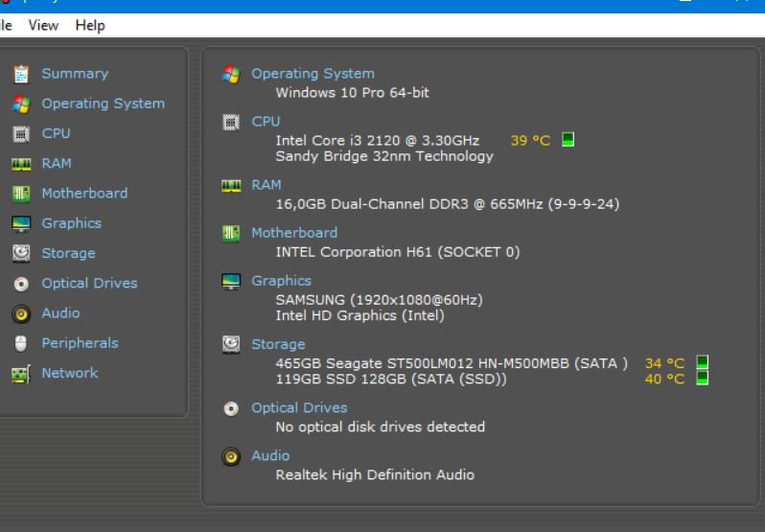Select the CPU chip icon in sidebar
Image resolution: width=765 pixels, height=532 pixels.
(x=21, y=133)
